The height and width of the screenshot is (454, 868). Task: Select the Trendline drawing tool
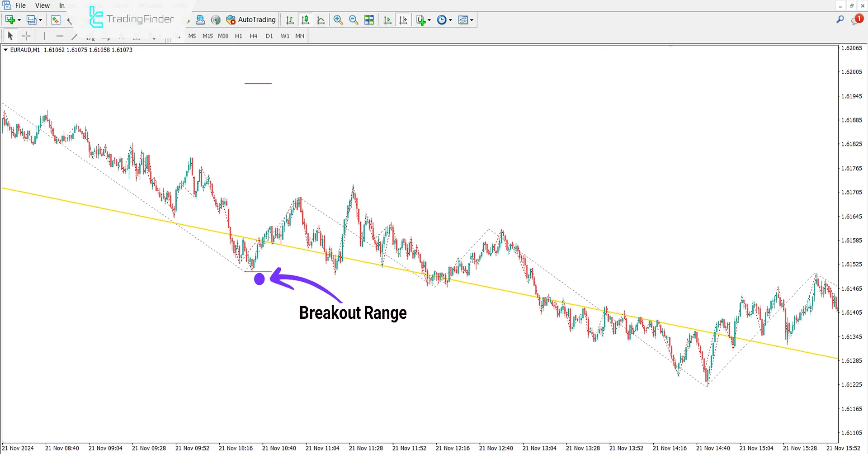(75, 35)
